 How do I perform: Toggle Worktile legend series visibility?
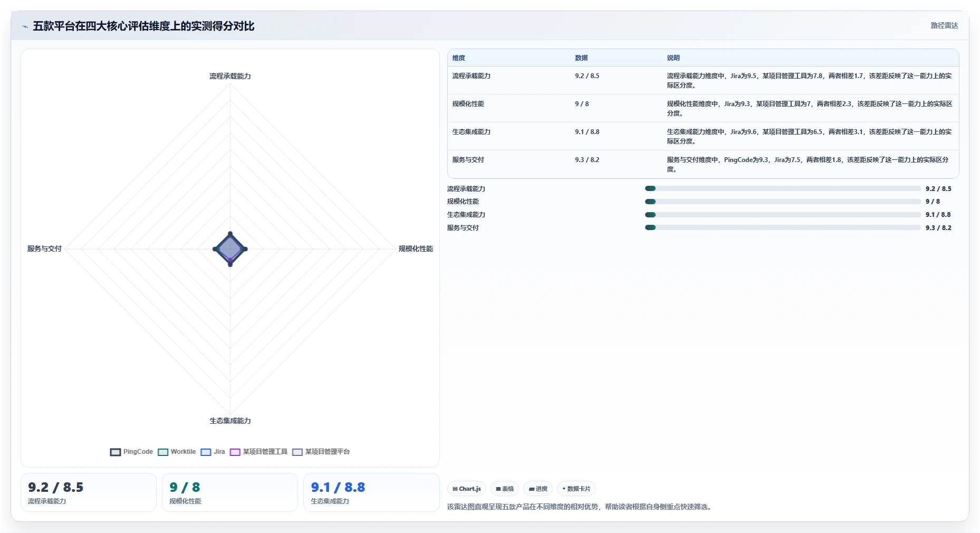(177, 452)
